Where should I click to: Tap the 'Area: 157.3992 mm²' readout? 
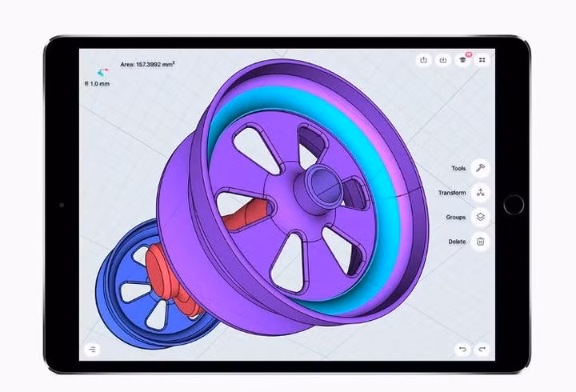[147, 64]
